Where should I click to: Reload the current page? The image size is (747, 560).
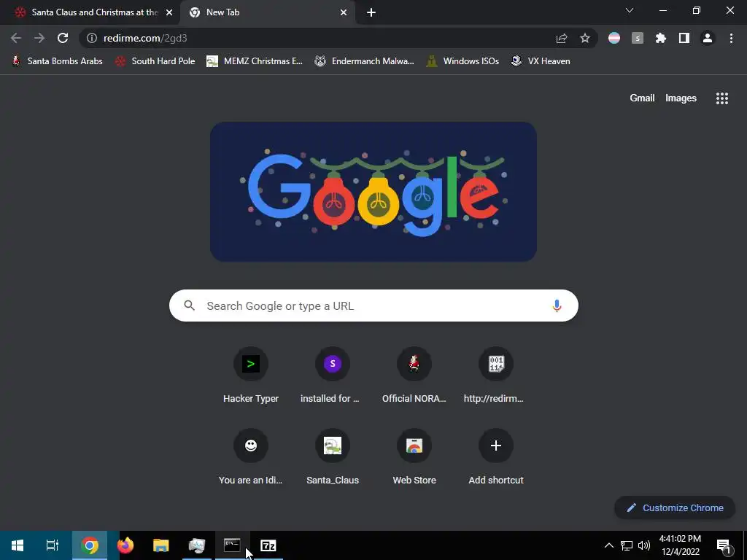point(63,38)
